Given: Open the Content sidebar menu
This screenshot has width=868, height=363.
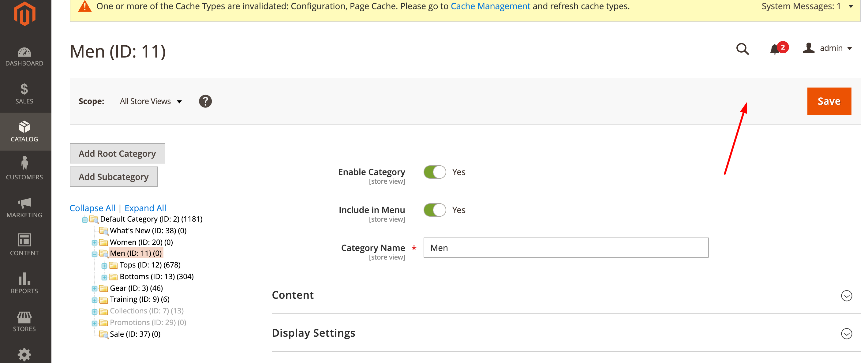Looking at the screenshot, I should [24, 245].
